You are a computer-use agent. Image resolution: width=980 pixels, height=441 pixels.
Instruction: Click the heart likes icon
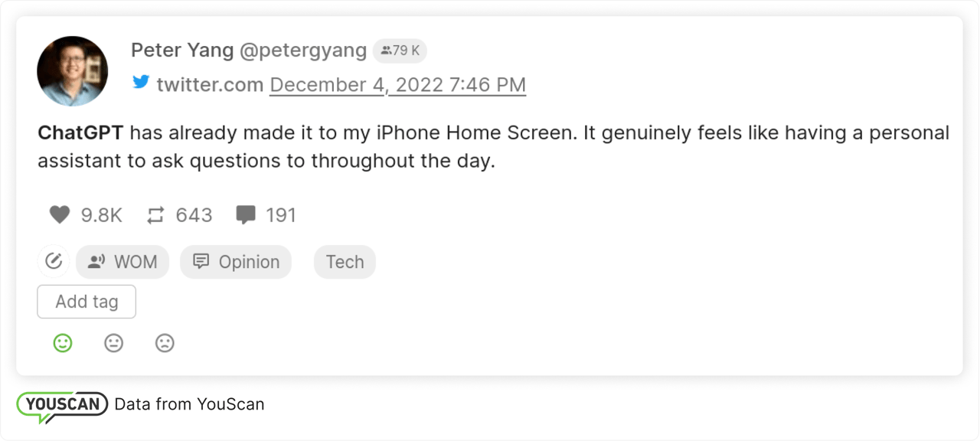[x=60, y=215]
